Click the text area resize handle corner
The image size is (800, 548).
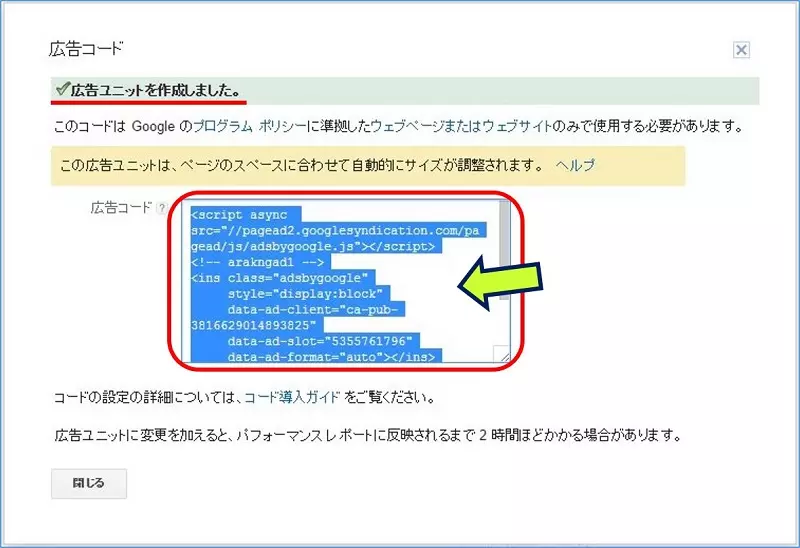pos(502,354)
